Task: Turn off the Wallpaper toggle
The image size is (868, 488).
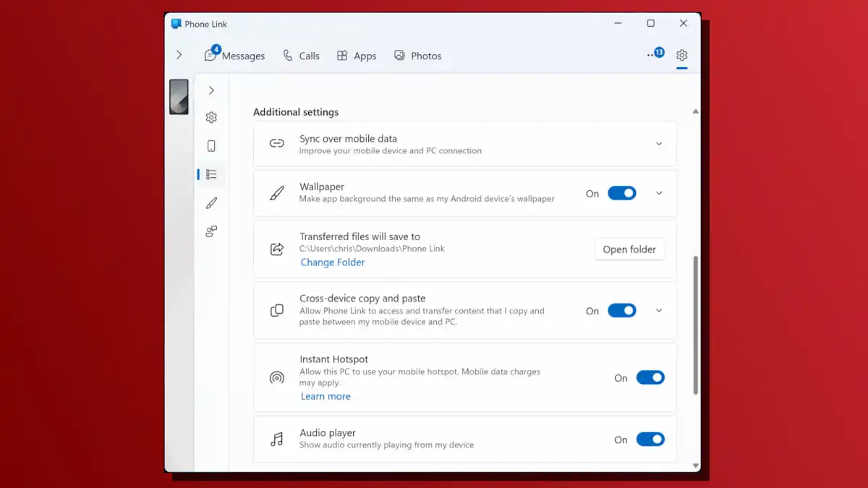Action: [621, 193]
